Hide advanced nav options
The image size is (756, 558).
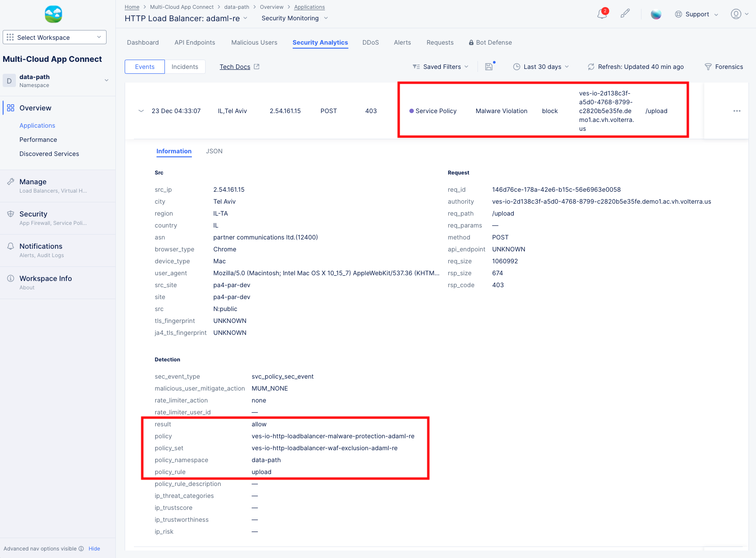tap(94, 548)
